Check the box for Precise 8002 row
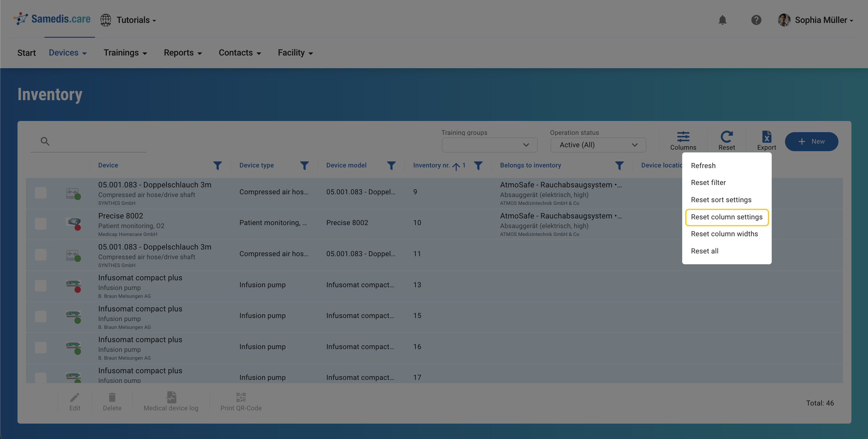This screenshot has height=439, width=868. point(41,224)
